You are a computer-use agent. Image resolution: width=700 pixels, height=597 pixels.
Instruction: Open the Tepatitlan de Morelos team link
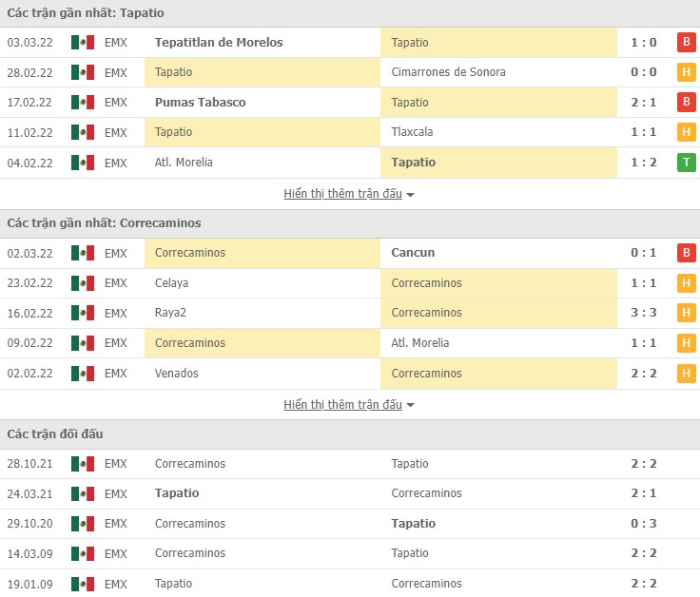coord(219,43)
